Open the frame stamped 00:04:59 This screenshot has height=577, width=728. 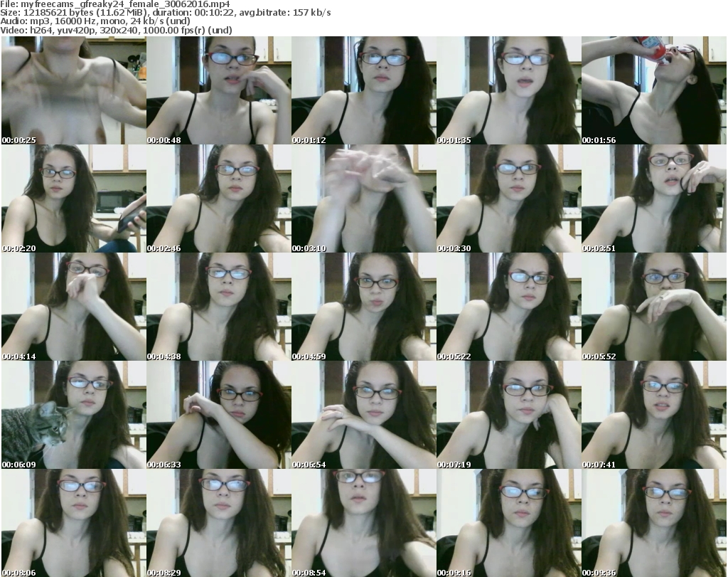363,307
